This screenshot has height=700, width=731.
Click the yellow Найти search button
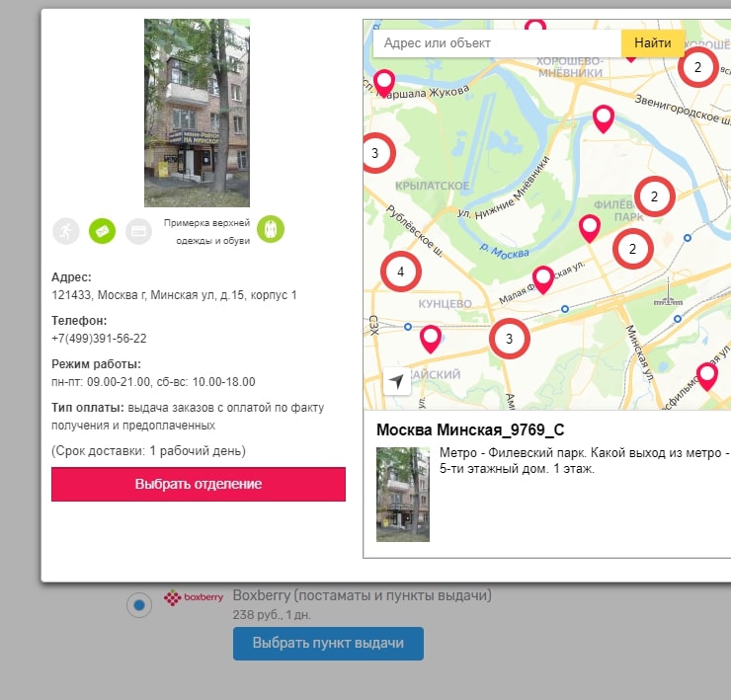coord(653,43)
